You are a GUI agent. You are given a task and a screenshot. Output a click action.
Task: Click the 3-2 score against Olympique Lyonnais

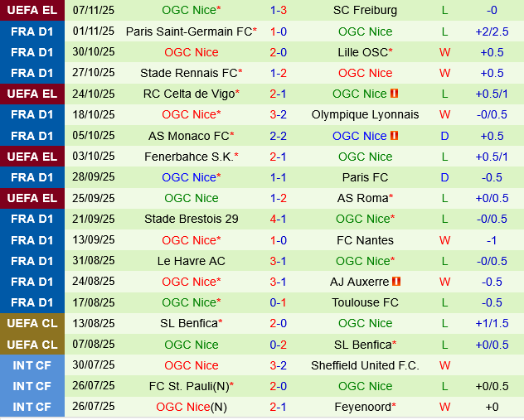(279, 114)
